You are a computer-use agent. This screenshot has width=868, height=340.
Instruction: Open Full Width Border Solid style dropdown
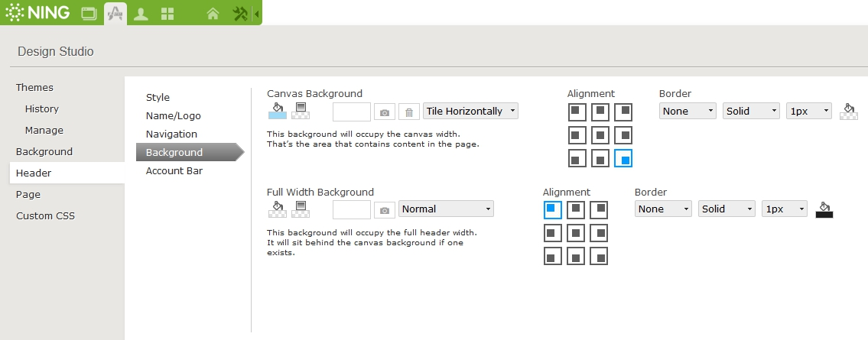point(727,209)
